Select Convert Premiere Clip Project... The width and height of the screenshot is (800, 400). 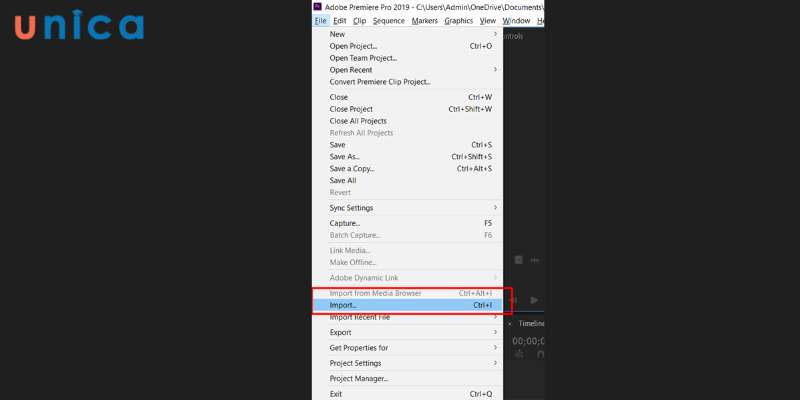pos(407,82)
